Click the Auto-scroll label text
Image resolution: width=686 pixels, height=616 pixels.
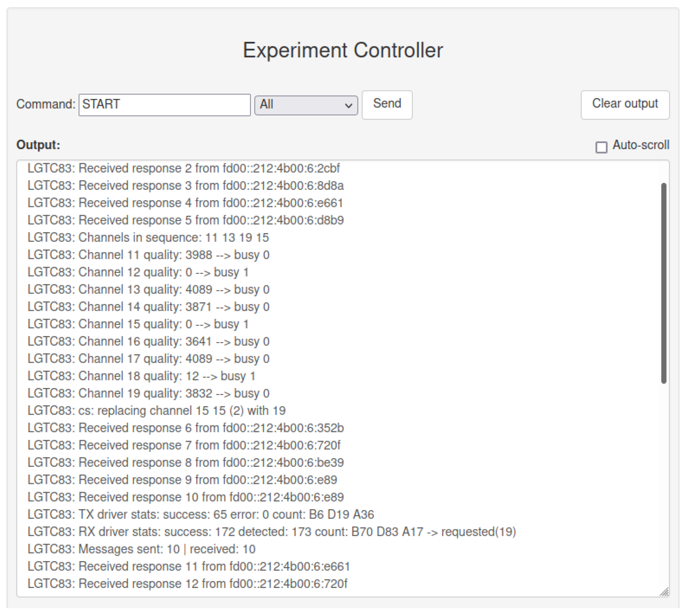coord(640,145)
